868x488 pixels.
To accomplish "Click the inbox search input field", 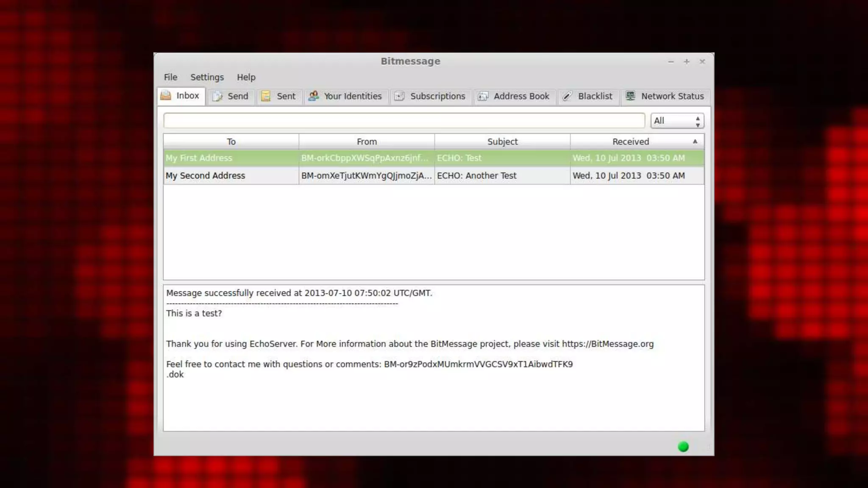I will 404,121.
